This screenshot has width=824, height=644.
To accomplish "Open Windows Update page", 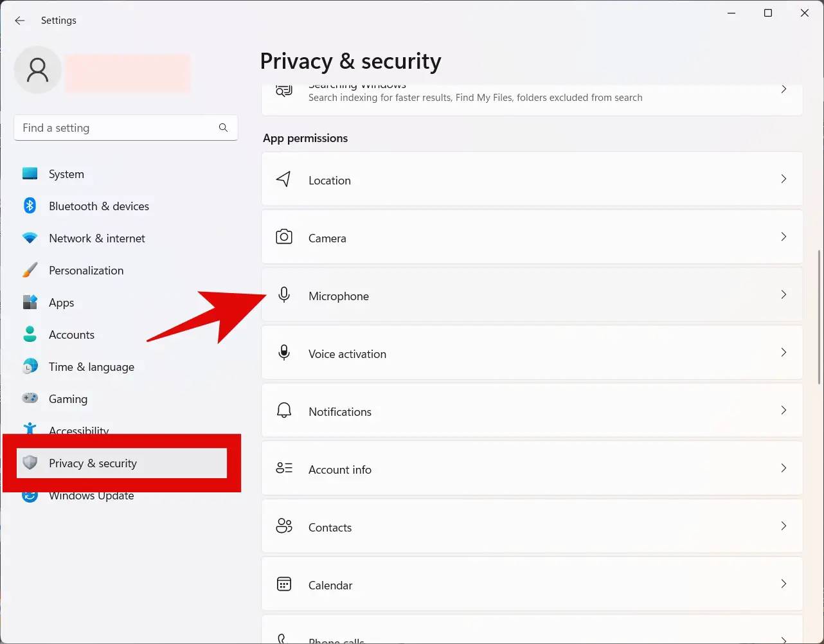I will [x=91, y=496].
